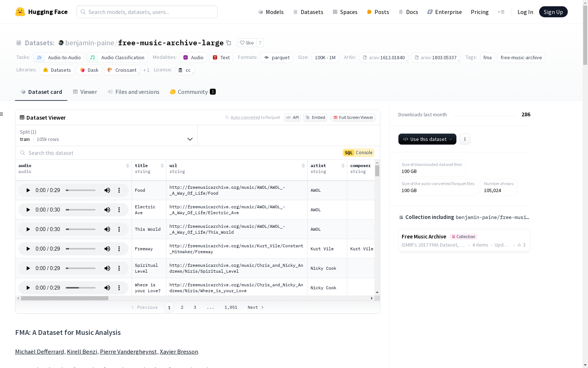Mute audio in the Spiritual Level row
Image resolution: width=588 pixels, height=368 pixels.
pos(107,268)
